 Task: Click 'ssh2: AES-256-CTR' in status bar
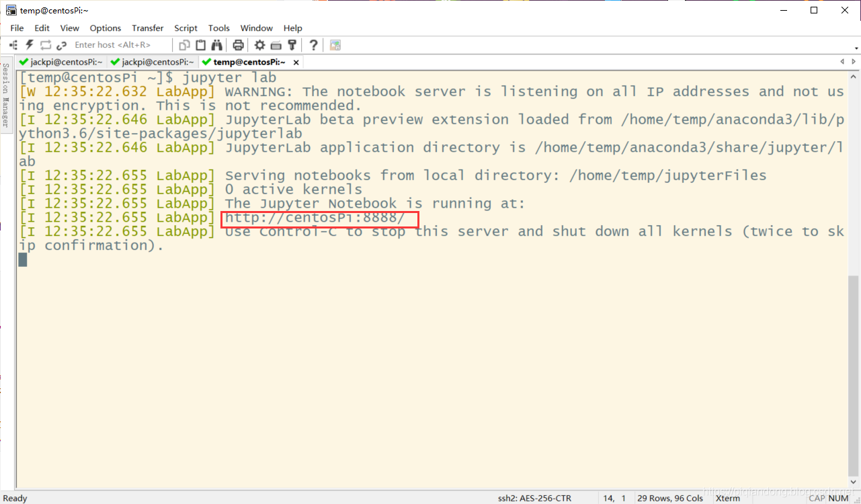click(534, 498)
